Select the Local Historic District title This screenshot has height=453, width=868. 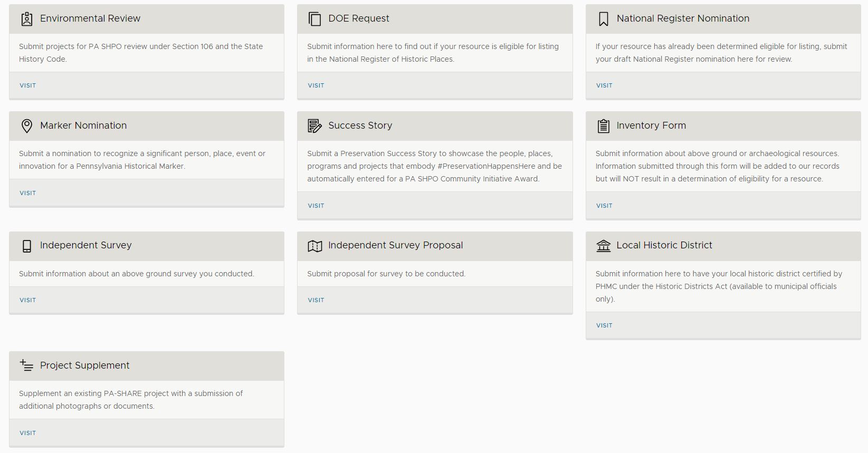(x=664, y=245)
